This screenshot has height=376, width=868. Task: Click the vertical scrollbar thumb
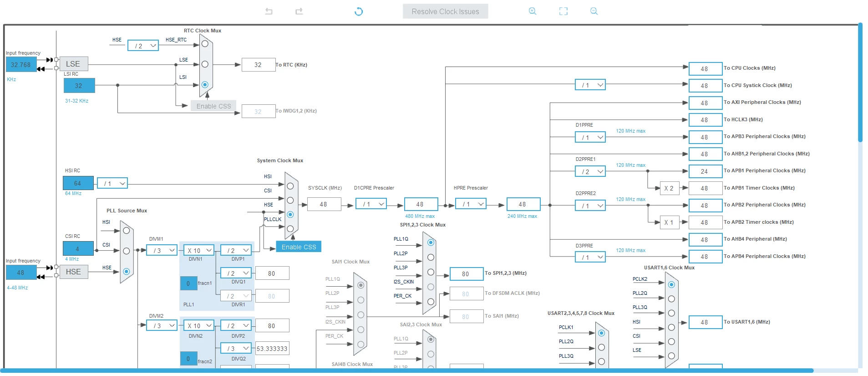pyautogui.click(x=860, y=82)
